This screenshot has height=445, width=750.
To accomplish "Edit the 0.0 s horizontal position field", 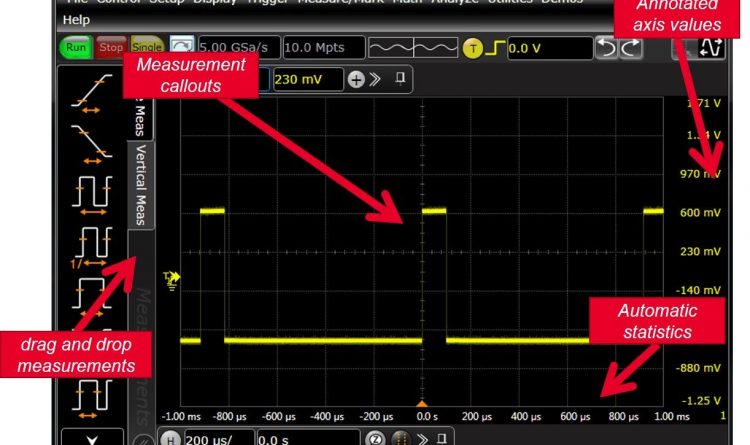I will point(308,439).
